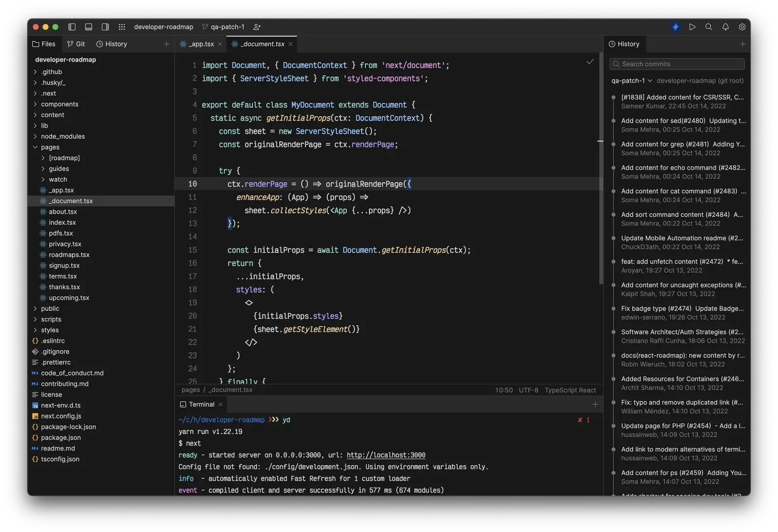The width and height of the screenshot is (778, 532).
Task: Open the grid apps launcher icon
Action: [122, 27]
